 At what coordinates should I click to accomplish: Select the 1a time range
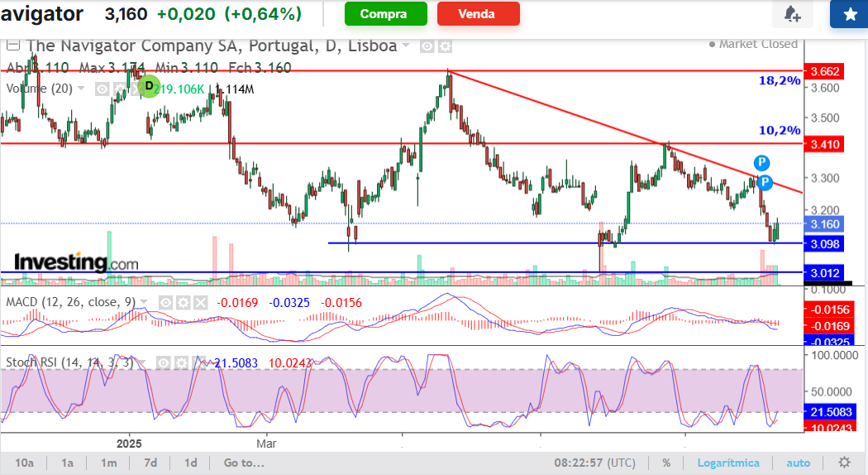coord(68,463)
